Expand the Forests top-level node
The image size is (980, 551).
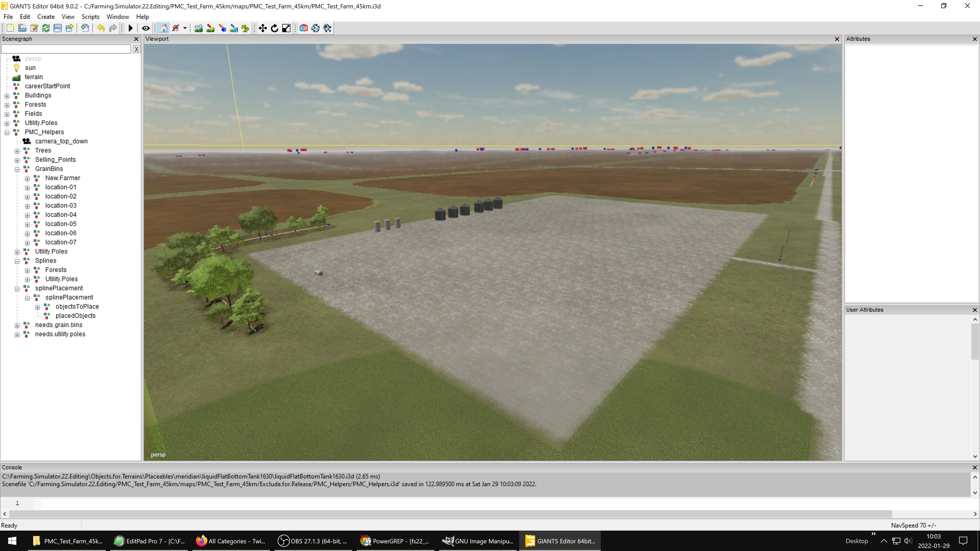tap(7, 105)
